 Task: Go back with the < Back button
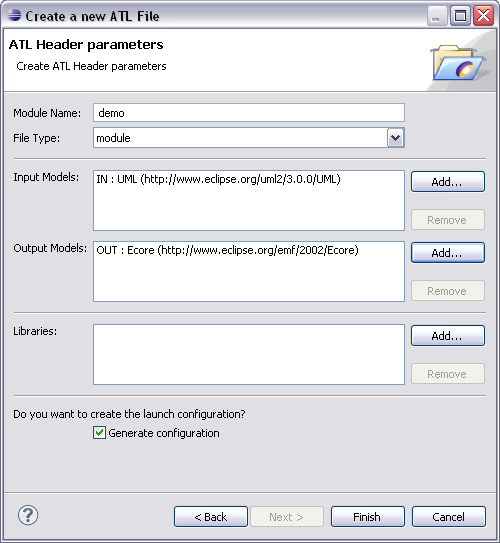point(211,517)
